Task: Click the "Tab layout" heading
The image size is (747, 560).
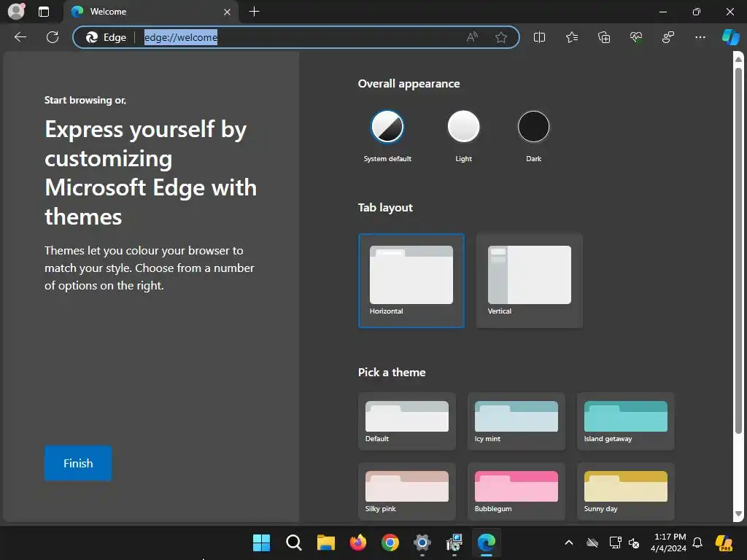Action: (385, 208)
